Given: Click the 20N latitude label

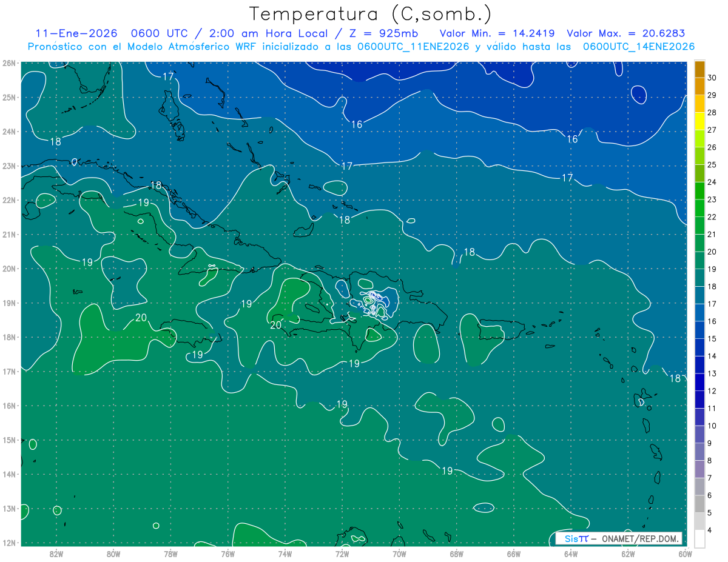Looking at the screenshot, I should (x=9, y=269).
